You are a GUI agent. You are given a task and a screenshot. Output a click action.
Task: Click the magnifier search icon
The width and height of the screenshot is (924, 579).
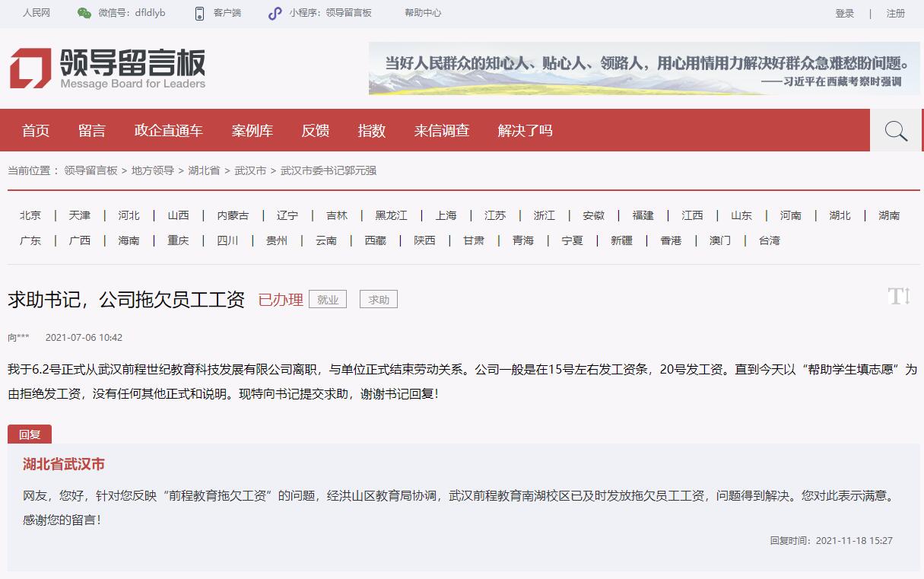click(x=896, y=131)
